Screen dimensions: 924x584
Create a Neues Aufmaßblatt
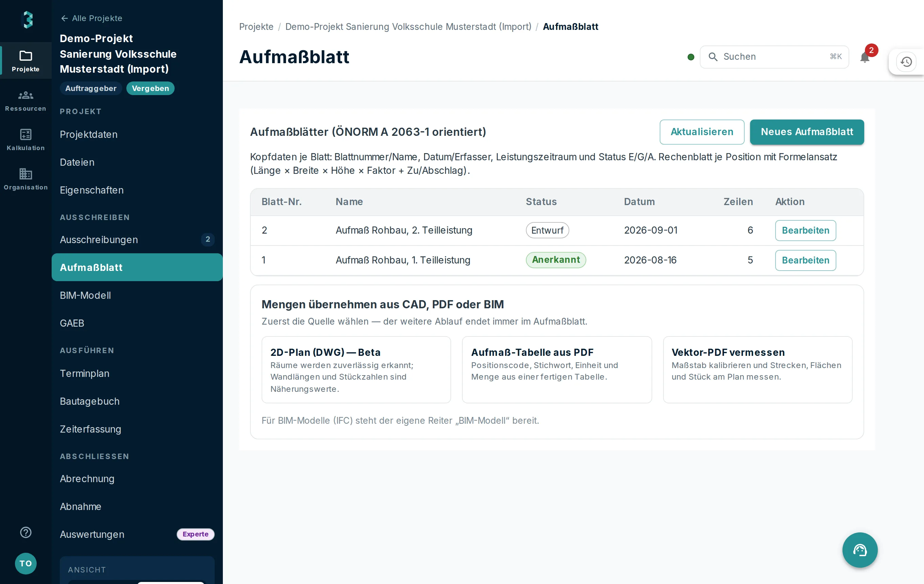pyautogui.click(x=807, y=132)
